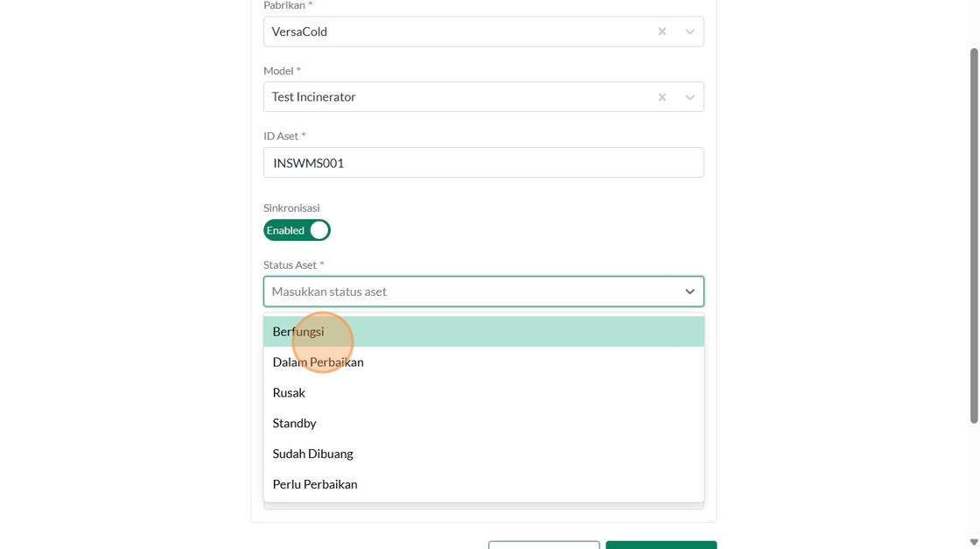Viewport: 980px width, 549px height.
Task: Disable the Sinkronisasi toggle
Action: [x=297, y=230]
